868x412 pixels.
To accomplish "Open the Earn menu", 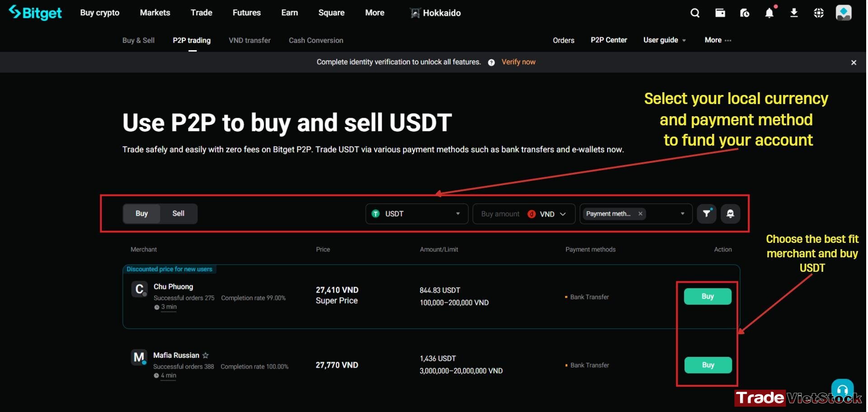I will pyautogui.click(x=290, y=13).
